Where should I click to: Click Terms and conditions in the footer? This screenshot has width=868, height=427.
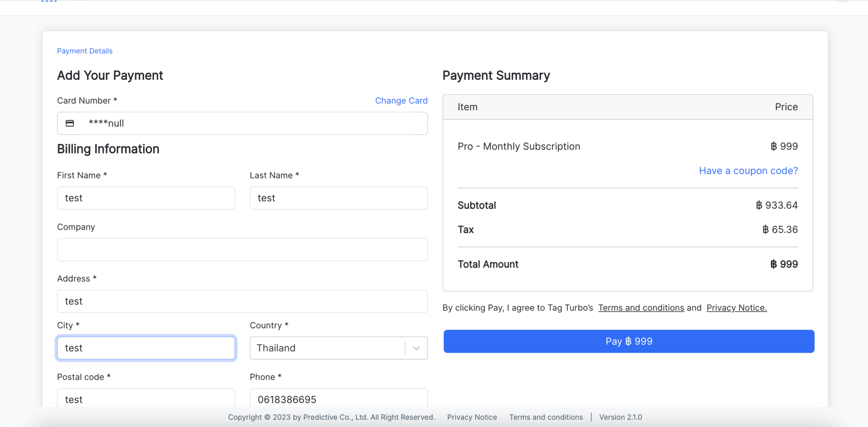(x=546, y=417)
